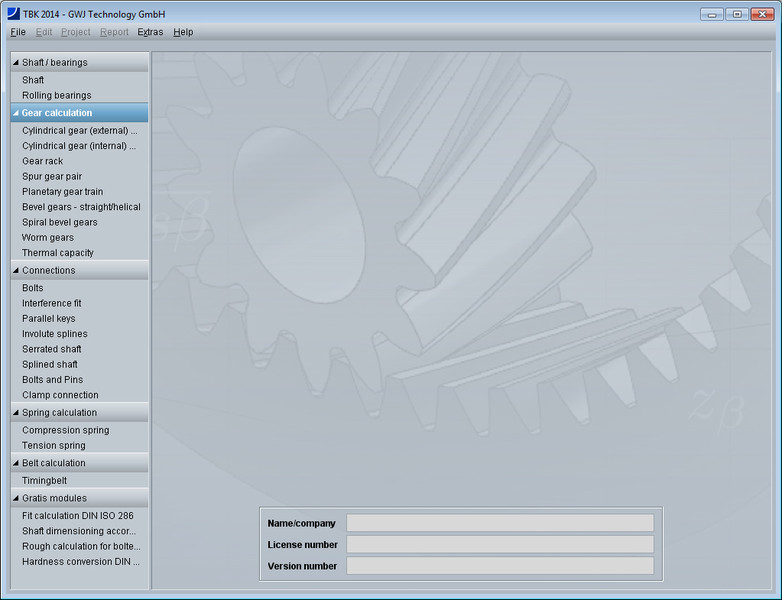Collapse the Gratis modules group
The image size is (782, 600).
15,498
